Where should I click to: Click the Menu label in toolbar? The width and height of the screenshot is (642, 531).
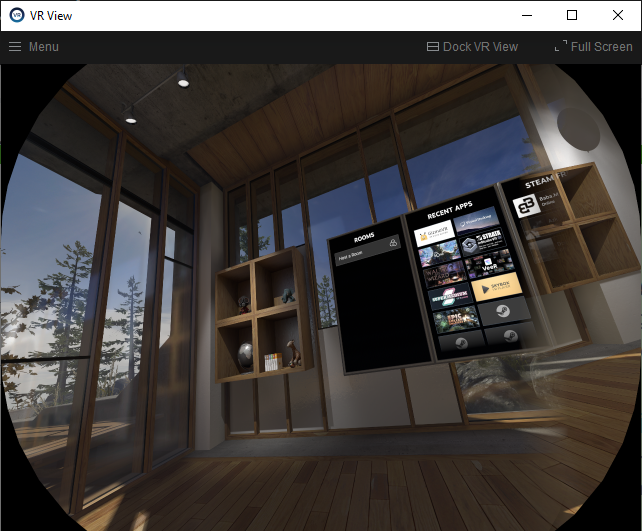(44, 47)
